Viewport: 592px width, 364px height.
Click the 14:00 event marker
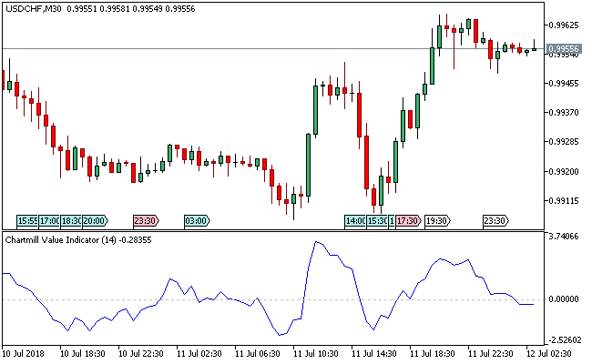[354, 220]
